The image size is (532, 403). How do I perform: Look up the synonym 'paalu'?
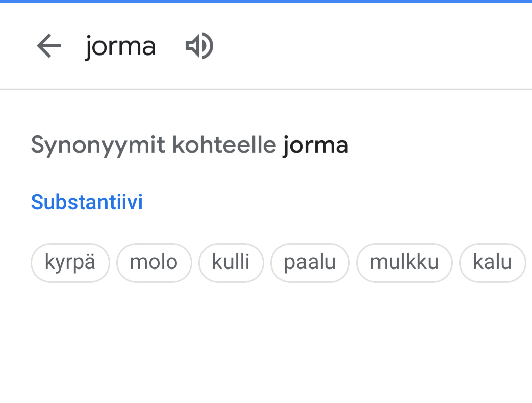click(x=310, y=262)
